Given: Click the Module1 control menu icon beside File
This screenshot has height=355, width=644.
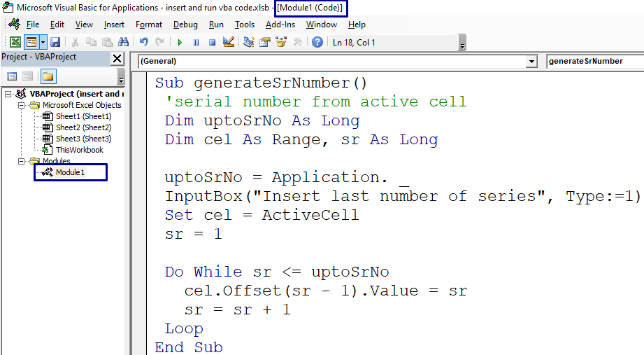Looking at the screenshot, I should coord(14,25).
